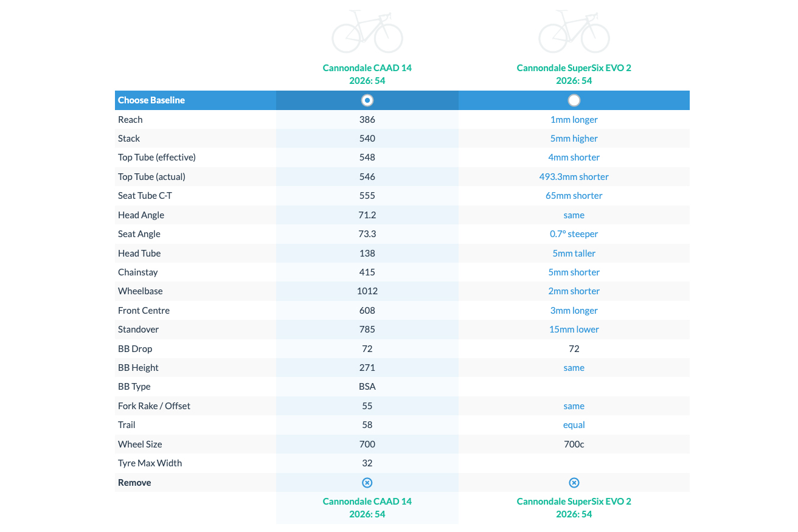
Task: Open the SuperSix EVO 2 header link
Action: click(x=574, y=74)
